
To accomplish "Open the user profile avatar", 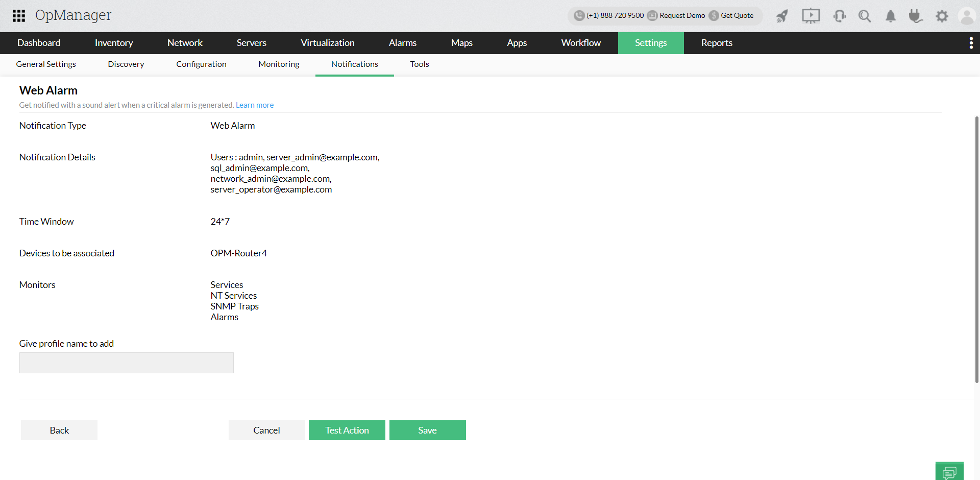I will click(967, 16).
